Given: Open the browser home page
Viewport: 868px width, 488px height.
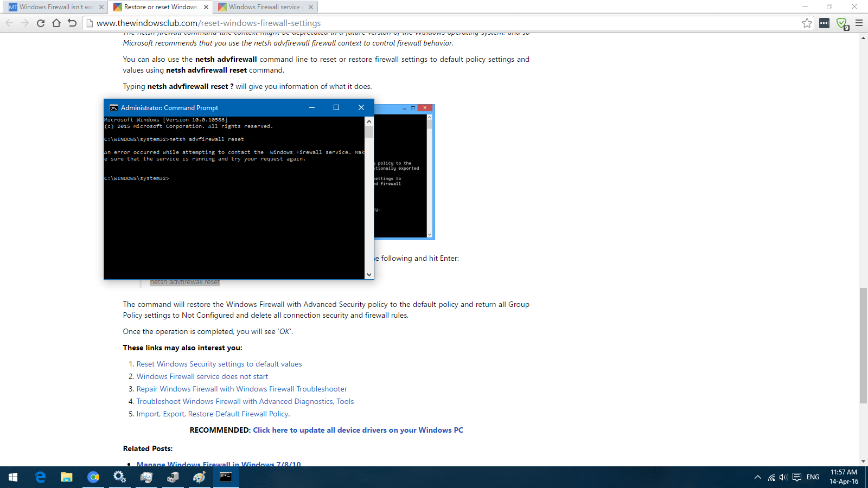Looking at the screenshot, I should tap(56, 23).
